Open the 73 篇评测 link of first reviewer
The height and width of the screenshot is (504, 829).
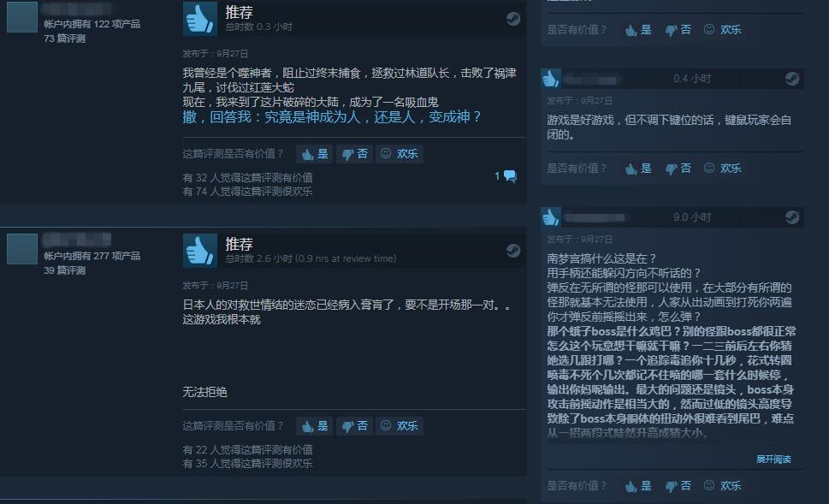[x=64, y=39]
